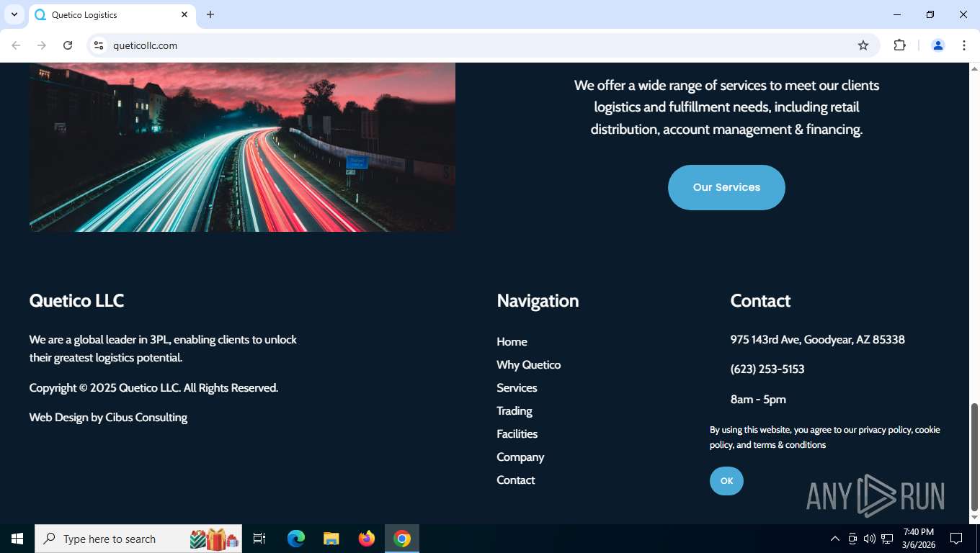Image resolution: width=980 pixels, height=553 pixels.
Task: Close the Quetico Logistics tab
Action: [x=184, y=14]
